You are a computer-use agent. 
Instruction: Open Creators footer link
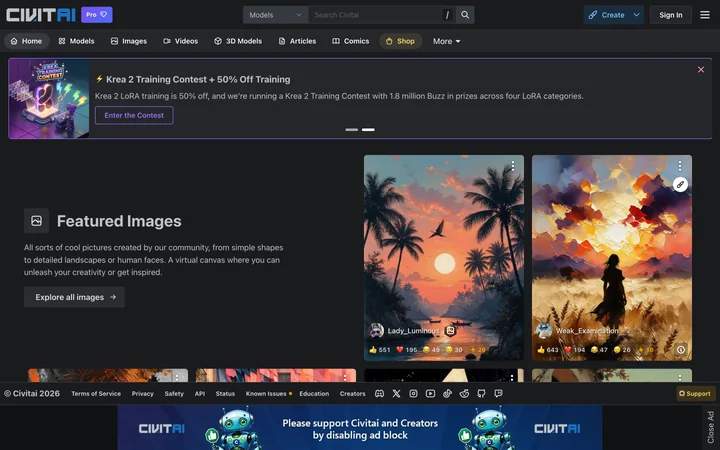tap(353, 394)
